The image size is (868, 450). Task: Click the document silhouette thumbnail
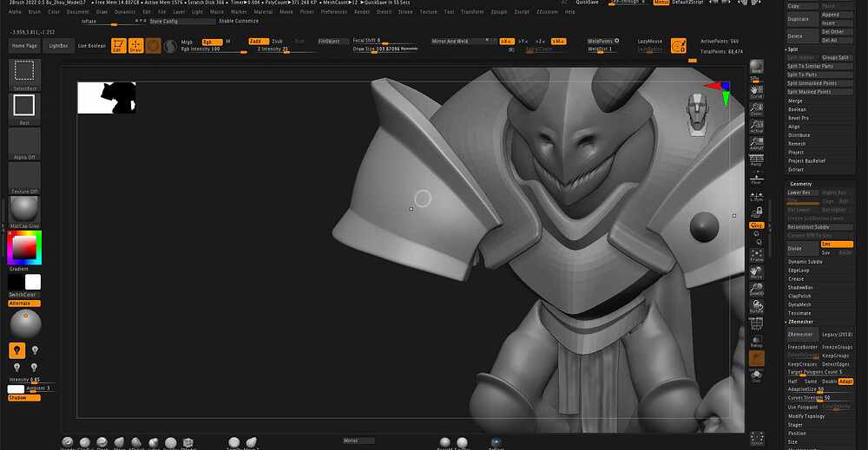click(x=107, y=98)
